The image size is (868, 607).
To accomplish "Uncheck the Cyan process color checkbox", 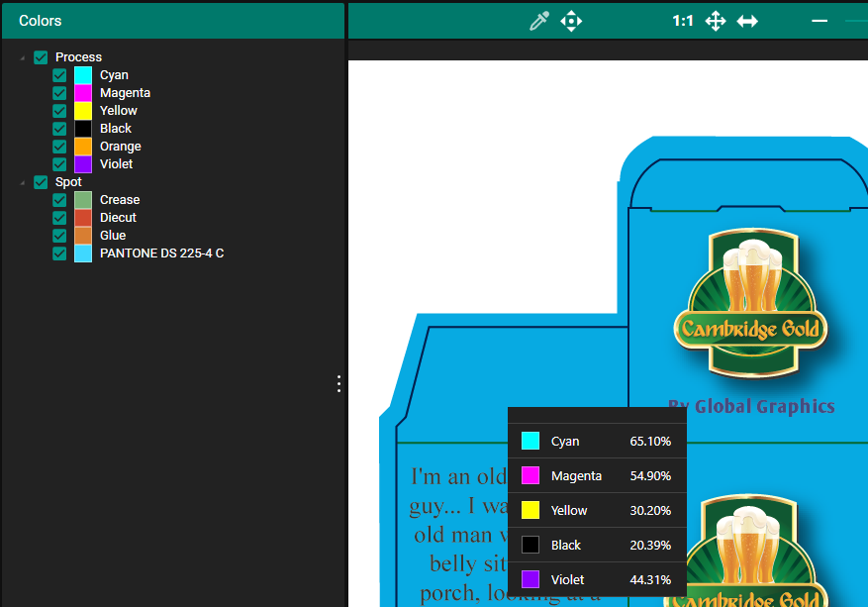I will point(59,75).
